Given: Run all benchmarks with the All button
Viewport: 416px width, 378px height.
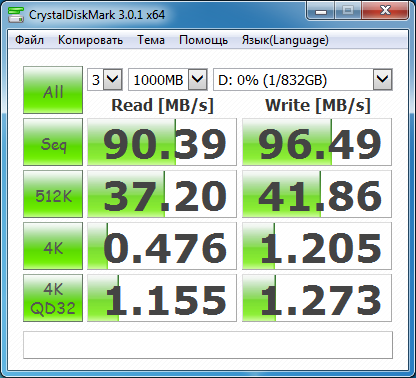Looking at the screenshot, I should pyautogui.click(x=53, y=90).
